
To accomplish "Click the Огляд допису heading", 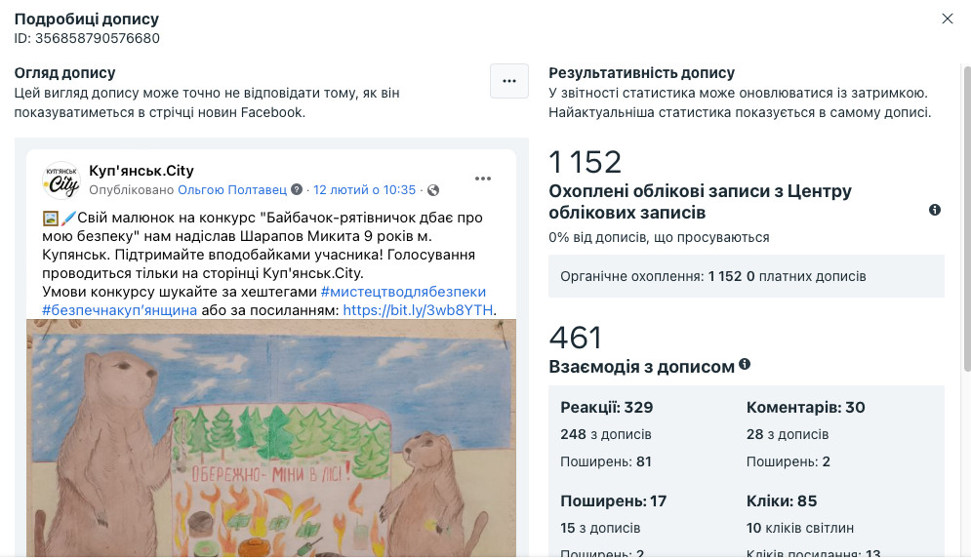I will coord(65,73).
